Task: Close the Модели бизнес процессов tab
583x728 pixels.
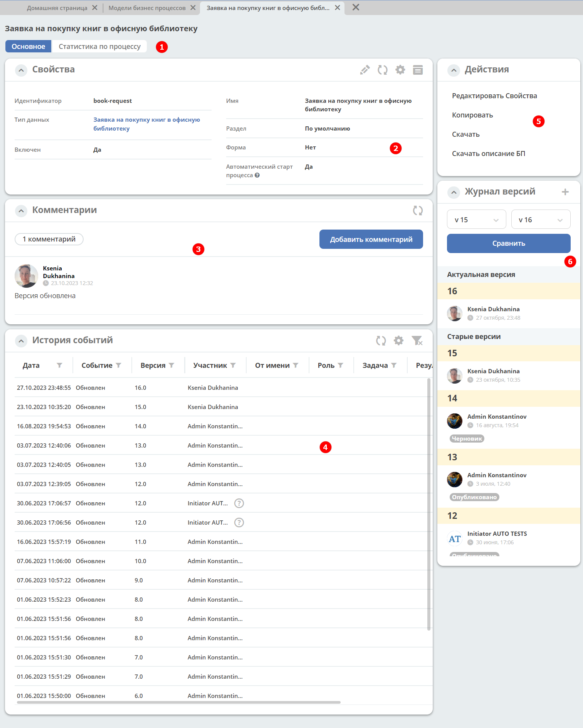Action: point(193,8)
